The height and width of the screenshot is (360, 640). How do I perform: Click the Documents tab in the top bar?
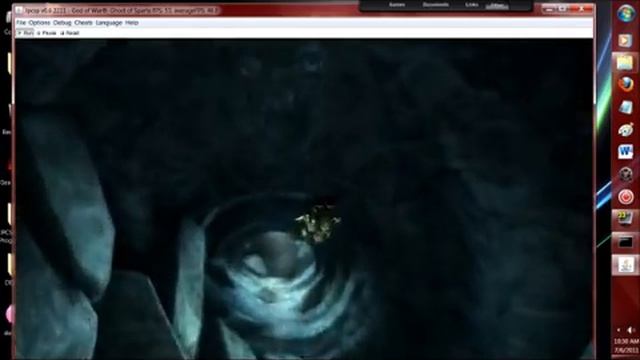click(x=436, y=5)
